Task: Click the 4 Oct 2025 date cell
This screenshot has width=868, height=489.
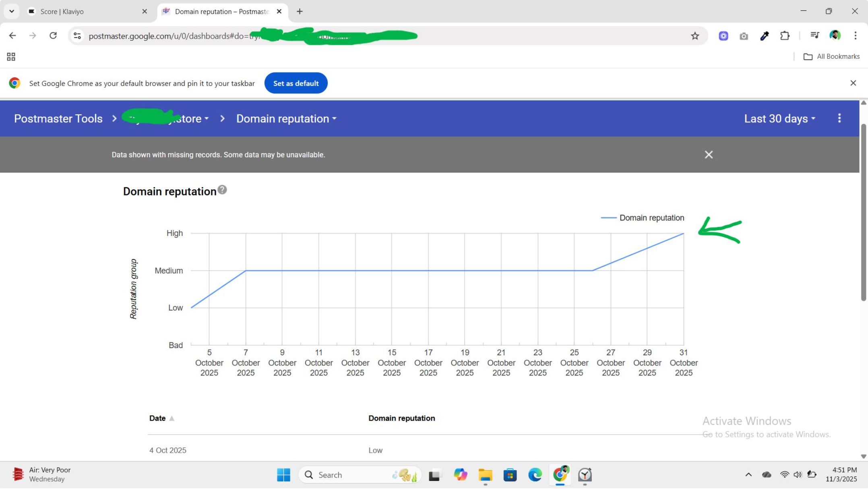Action: click(168, 450)
